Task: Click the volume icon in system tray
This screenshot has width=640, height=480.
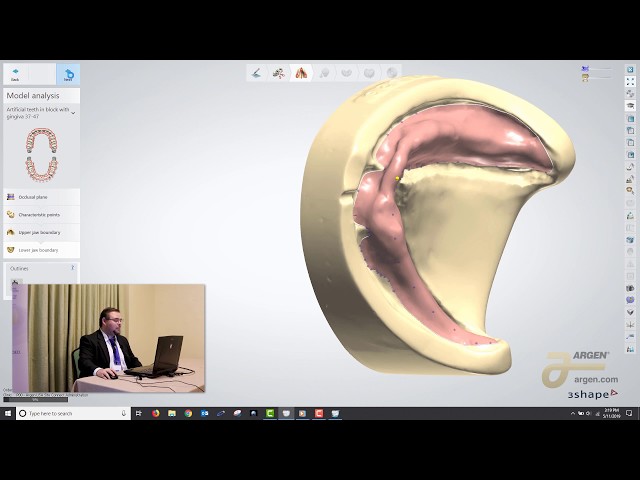Action: click(x=588, y=413)
